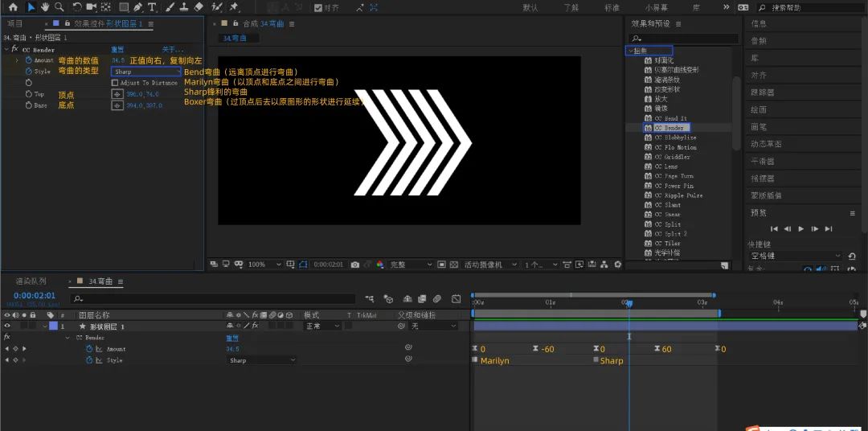Screen dimensions: 868x431
Task: Toggle the Top property stopwatch
Action: [x=29, y=94]
